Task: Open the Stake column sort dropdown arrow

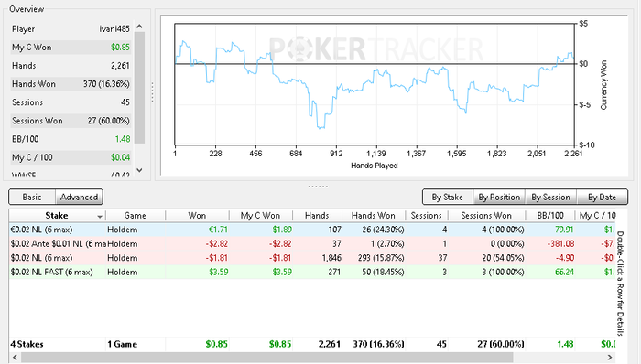Action: pyautogui.click(x=99, y=216)
